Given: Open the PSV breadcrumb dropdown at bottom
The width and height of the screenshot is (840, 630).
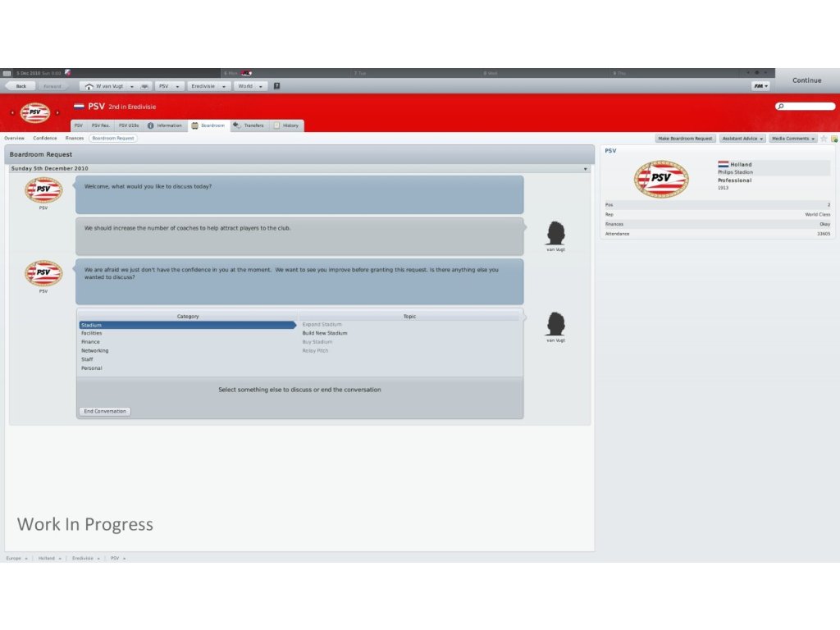Looking at the screenshot, I should (x=118, y=558).
